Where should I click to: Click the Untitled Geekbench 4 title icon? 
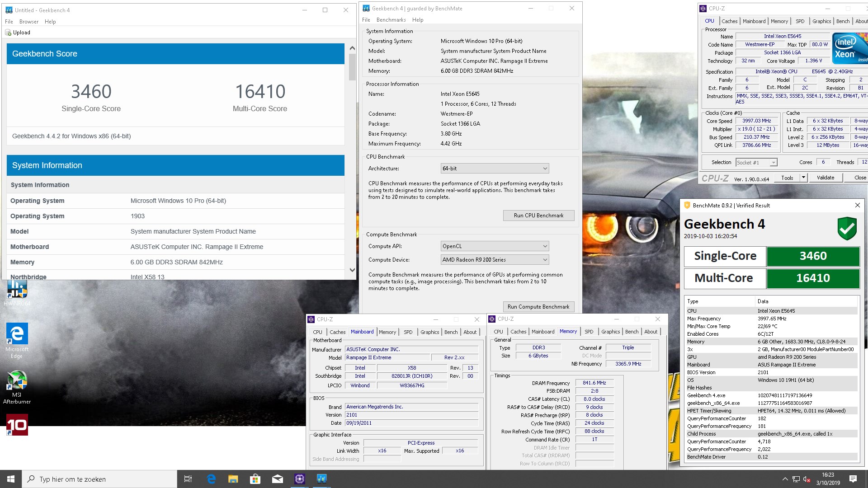(x=9, y=10)
